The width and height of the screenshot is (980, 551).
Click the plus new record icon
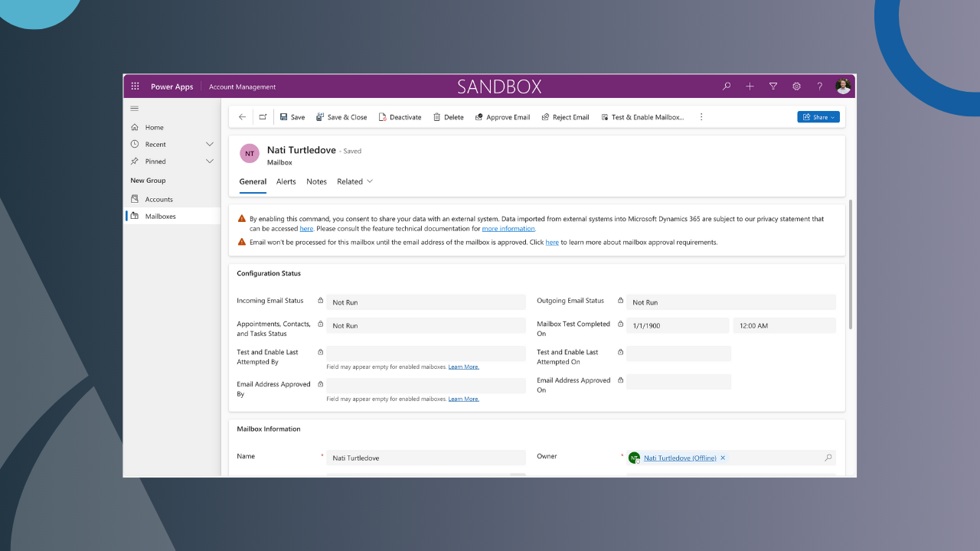point(750,86)
